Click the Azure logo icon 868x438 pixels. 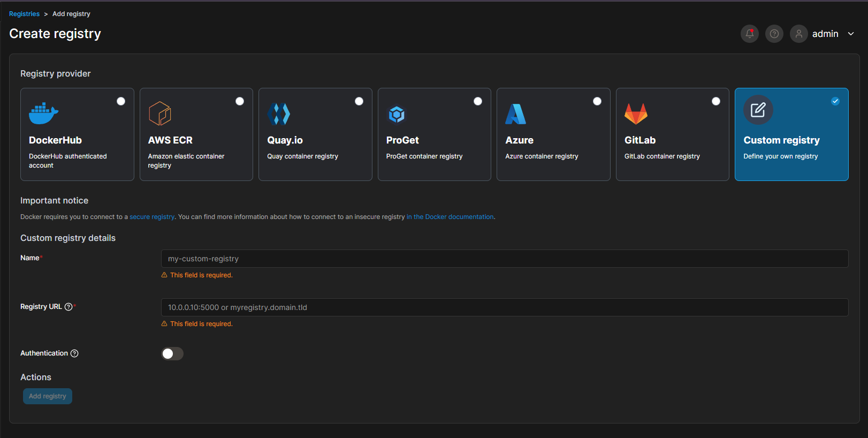(516, 114)
